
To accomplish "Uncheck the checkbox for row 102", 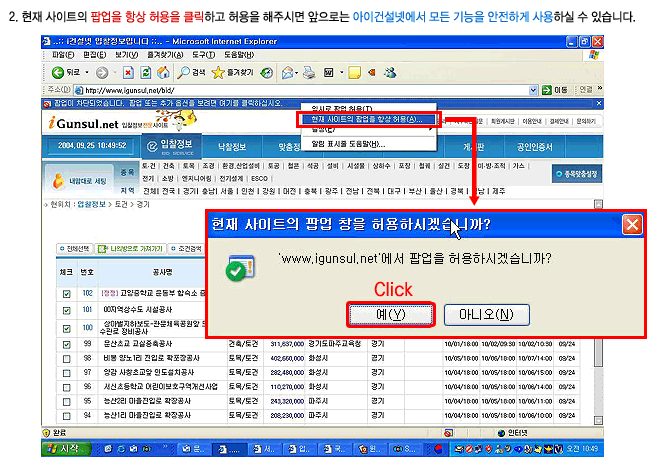I will [x=66, y=294].
